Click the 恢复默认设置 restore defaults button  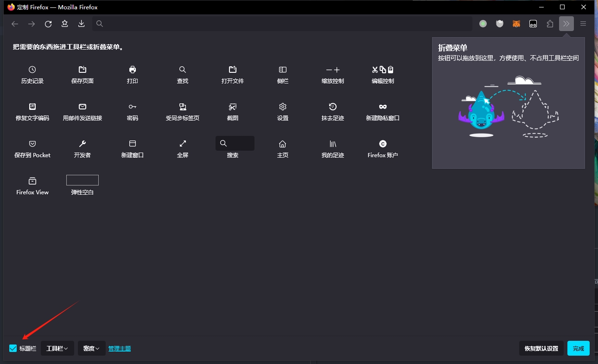[541, 348]
